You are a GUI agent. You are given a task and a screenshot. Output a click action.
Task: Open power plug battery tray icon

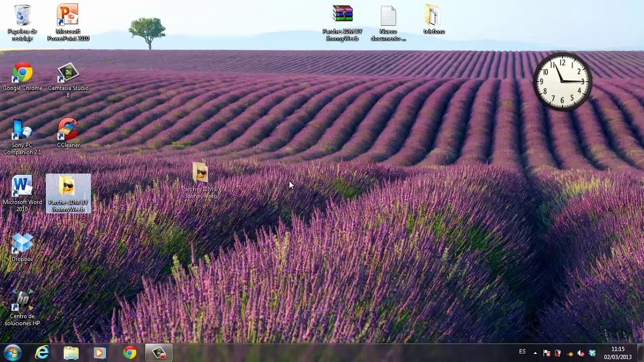pos(558,353)
